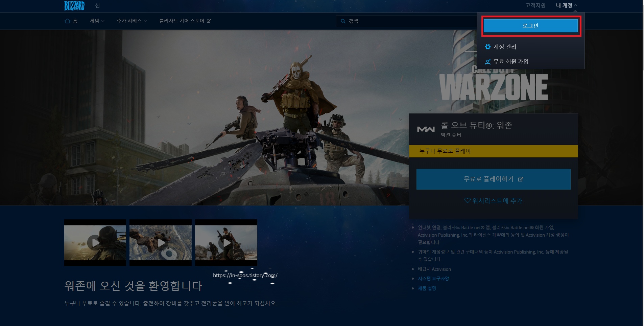Viewport: 644px width, 326px height.
Task: Click the heart icon on wishlist
Action: [x=467, y=200]
